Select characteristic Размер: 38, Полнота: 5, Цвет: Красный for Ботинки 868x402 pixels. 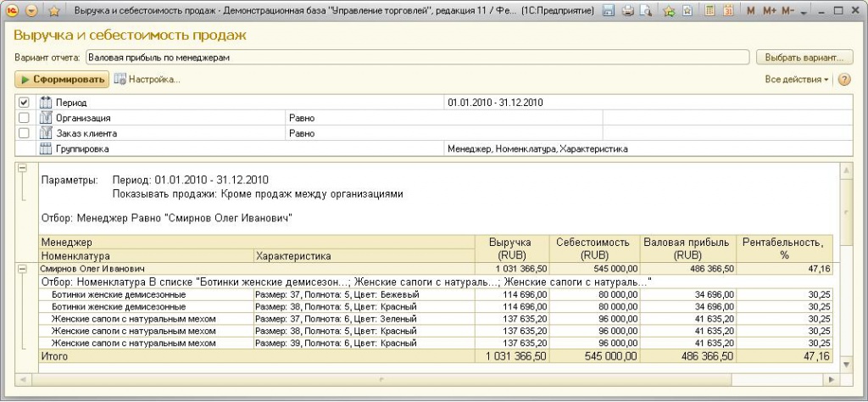click(364, 307)
